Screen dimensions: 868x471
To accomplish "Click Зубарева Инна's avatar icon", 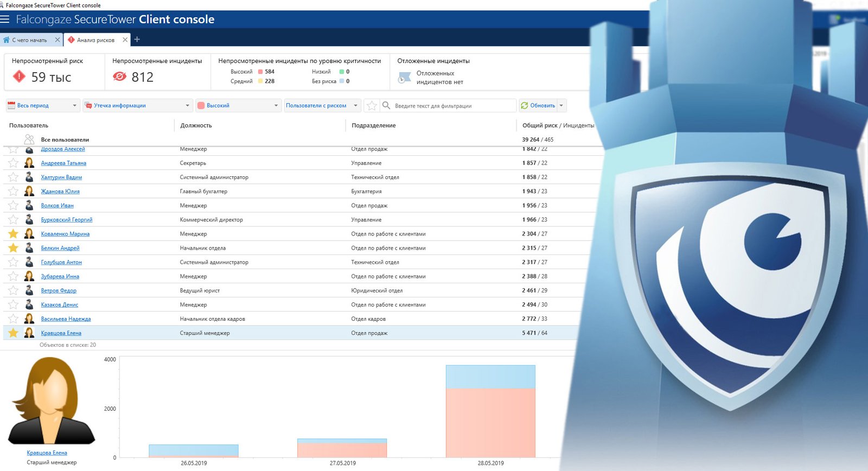I will [x=29, y=276].
